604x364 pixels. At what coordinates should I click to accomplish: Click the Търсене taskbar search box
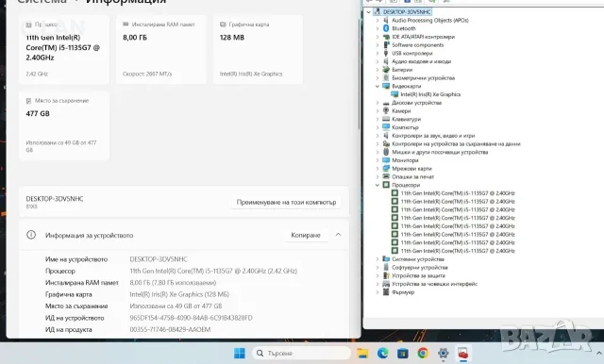(x=302, y=353)
